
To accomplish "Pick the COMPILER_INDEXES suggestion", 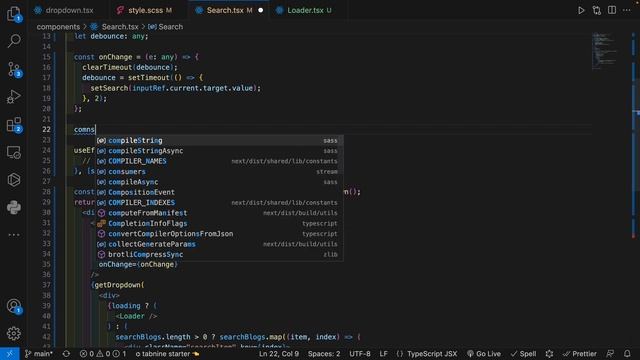I will [219, 202].
